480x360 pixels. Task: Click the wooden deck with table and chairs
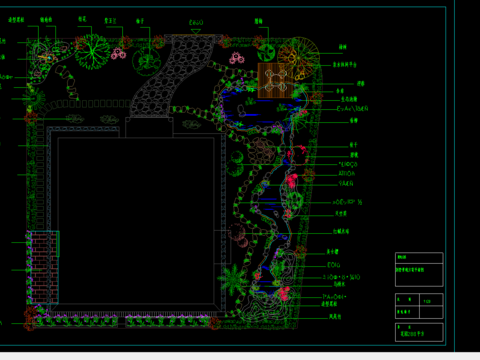click(x=275, y=80)
